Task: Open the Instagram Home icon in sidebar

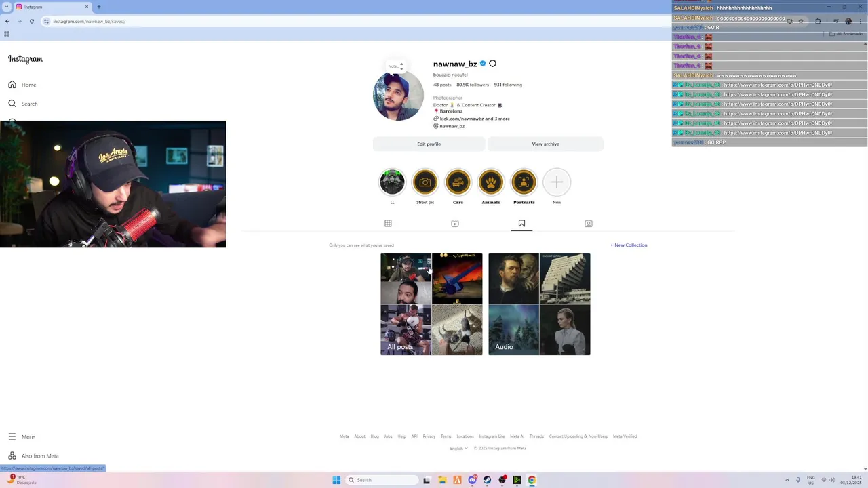Action: pos(12,85)
